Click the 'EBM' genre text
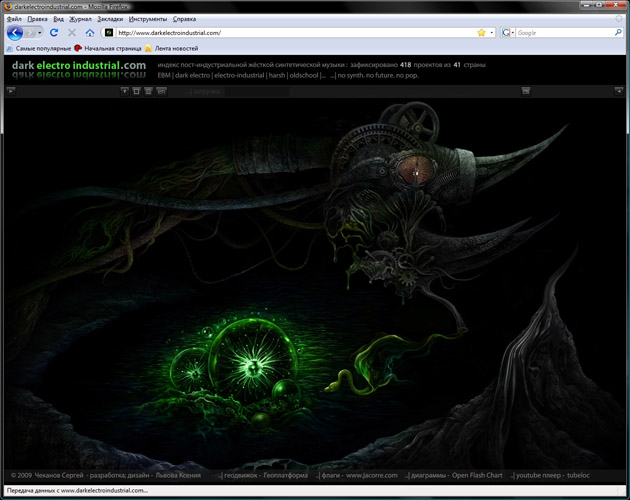 [x=164, y=75]
